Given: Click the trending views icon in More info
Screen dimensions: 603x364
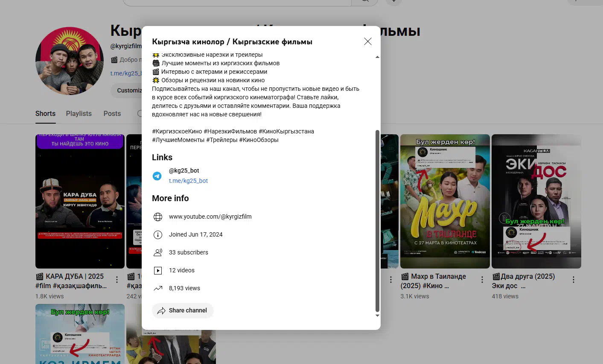Looking at the screenshot, I should (x=158, y=289).
